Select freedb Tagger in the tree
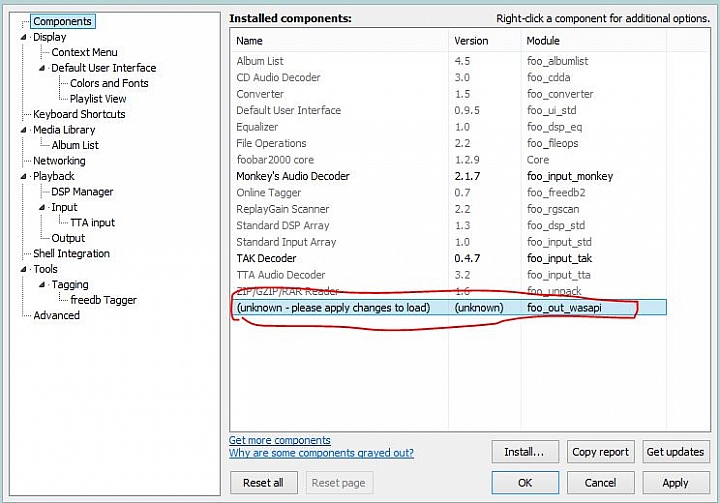 click(x=103, y=300)
